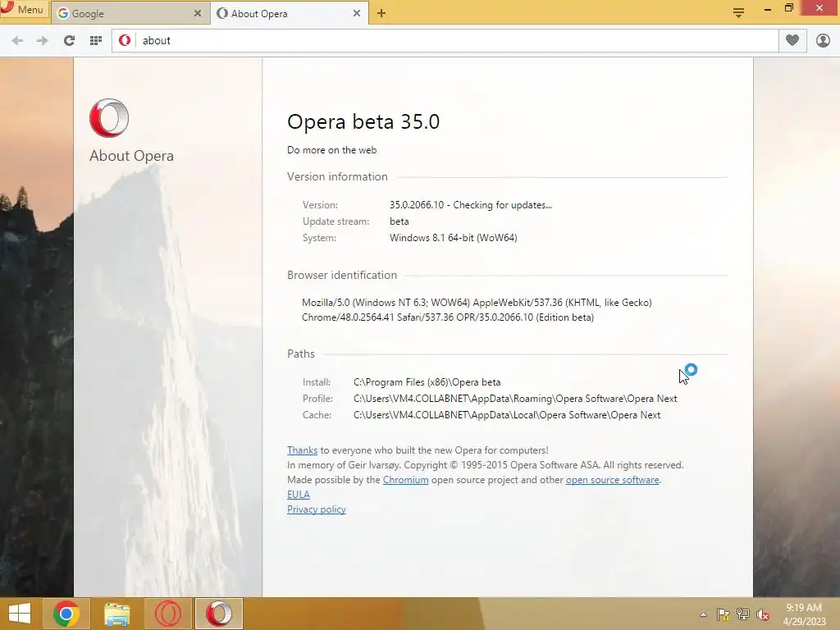Show hidden tray icons arrow
The height and width of the screenshot is (630, 840).
pyautogui.click(x=703, y=614)
